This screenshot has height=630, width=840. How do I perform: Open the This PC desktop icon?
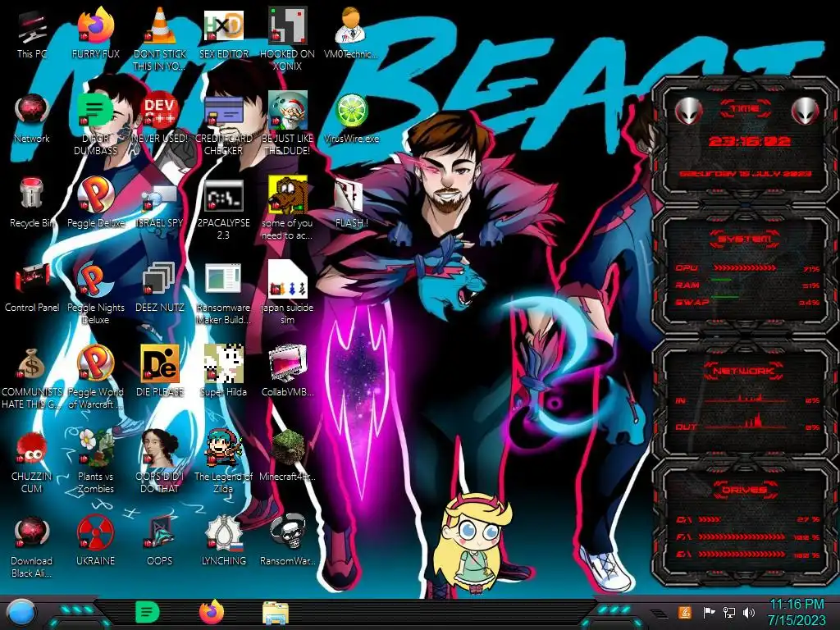pyautogui.click(x=32, y=32)
